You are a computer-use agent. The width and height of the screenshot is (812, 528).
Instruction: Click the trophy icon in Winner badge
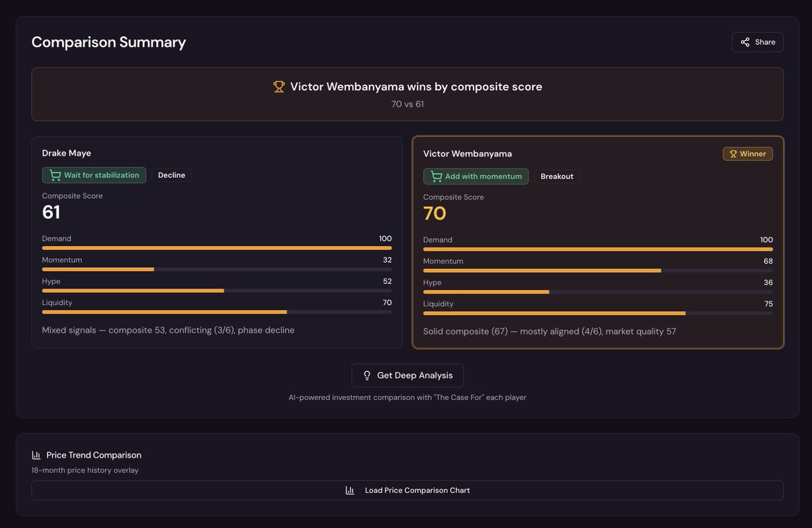733,154
